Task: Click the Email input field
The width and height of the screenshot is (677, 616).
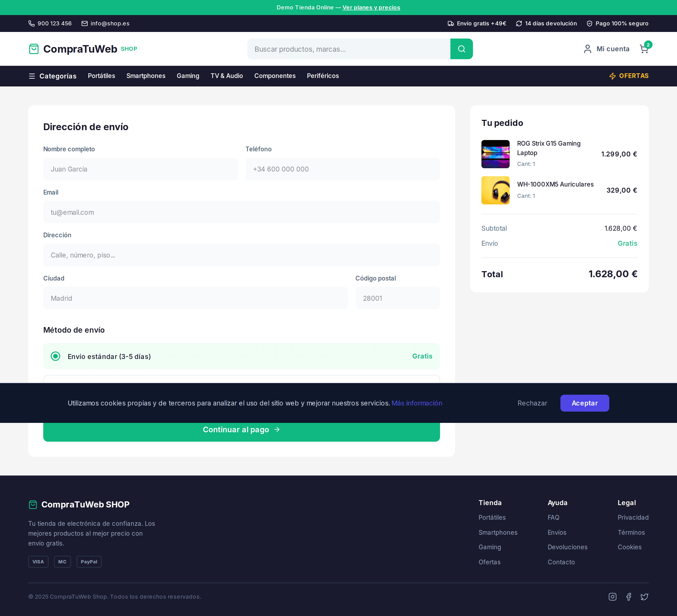Action: [241, 212]
